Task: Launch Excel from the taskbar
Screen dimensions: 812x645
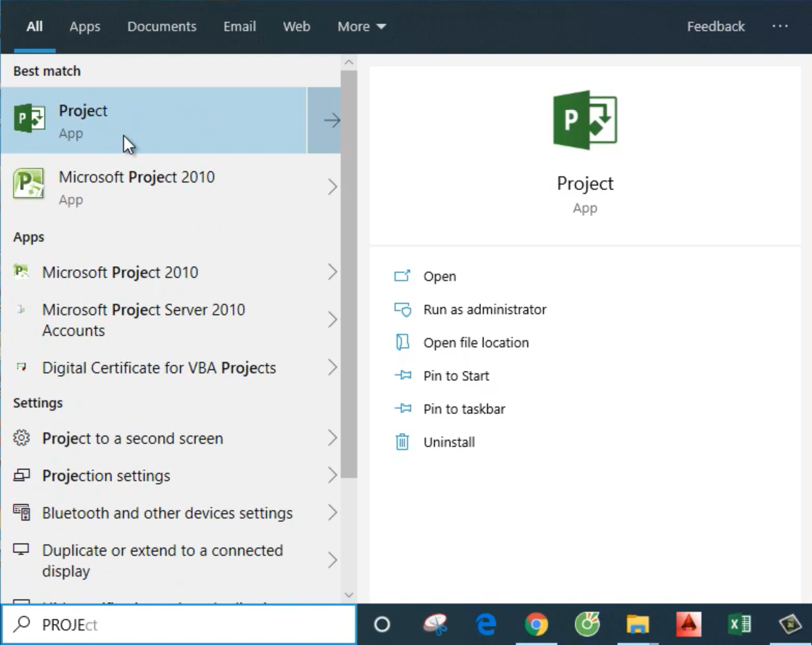Action: tap(739, 624)
